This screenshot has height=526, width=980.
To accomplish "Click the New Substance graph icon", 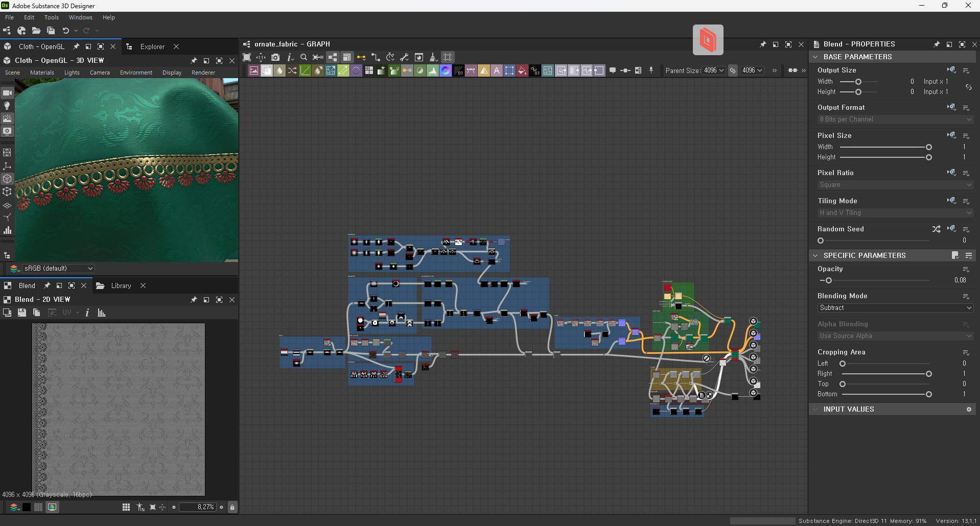I will [x=7, y=31].
